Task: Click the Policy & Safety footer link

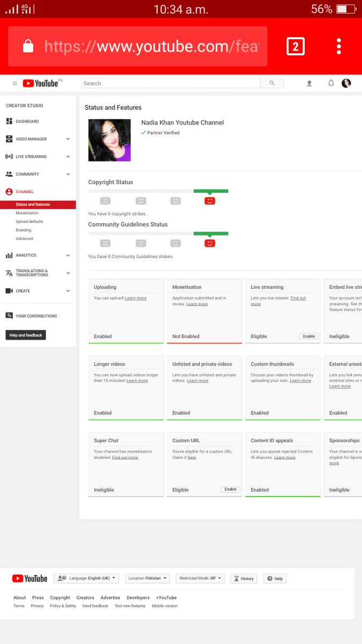Action: 63,606
